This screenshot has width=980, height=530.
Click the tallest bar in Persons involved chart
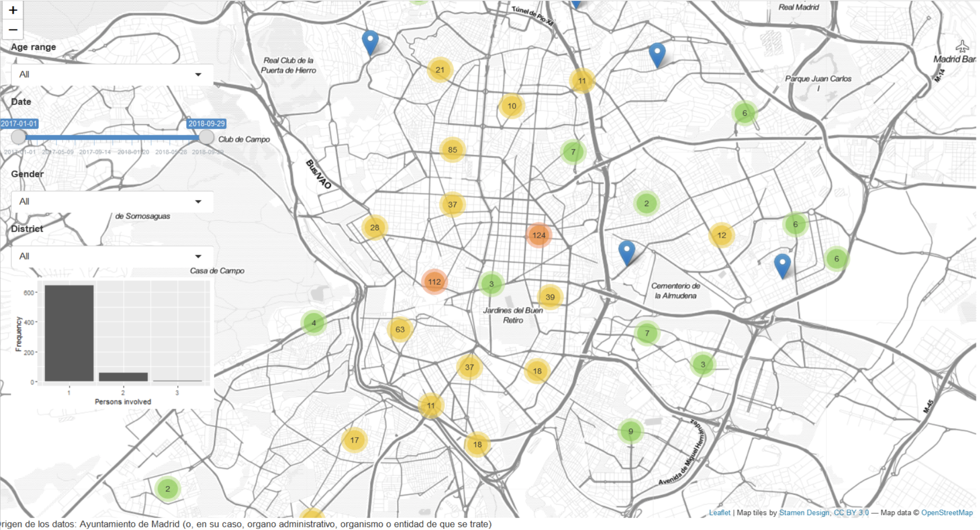69,333
